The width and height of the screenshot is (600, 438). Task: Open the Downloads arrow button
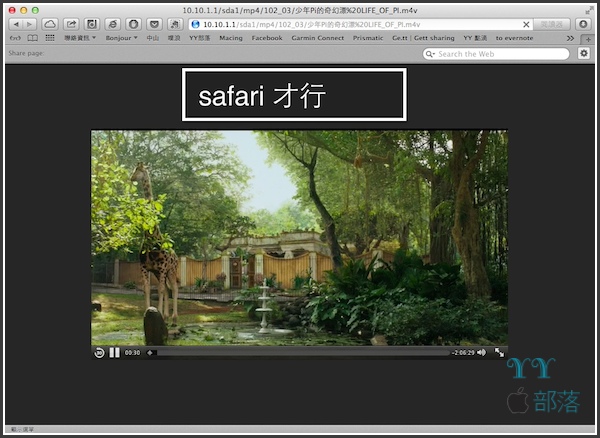point(583,24)
